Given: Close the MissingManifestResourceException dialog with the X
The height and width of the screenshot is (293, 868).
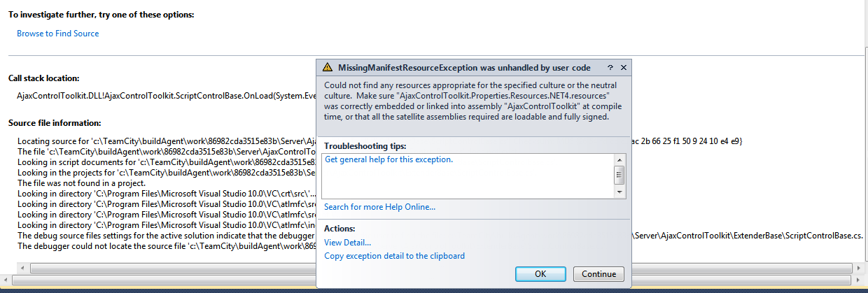Looking at the screenshot, I should [624, 68].
